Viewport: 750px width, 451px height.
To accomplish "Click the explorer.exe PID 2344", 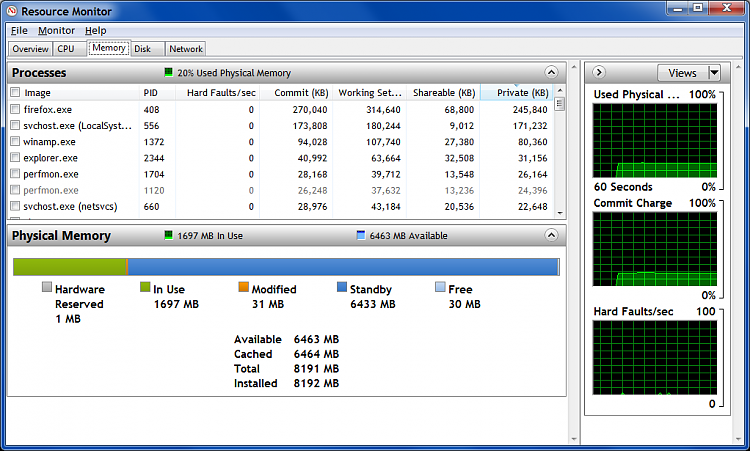I will click(154, 158).
